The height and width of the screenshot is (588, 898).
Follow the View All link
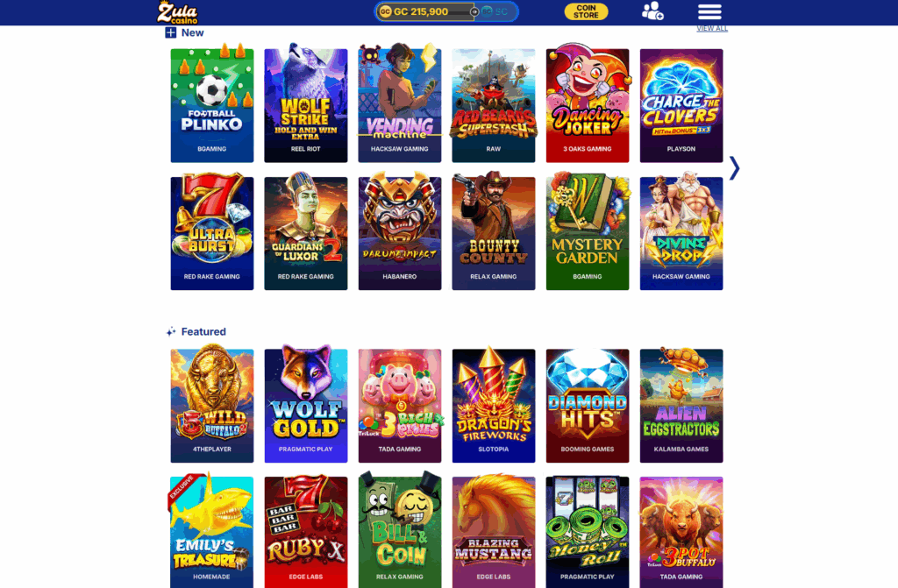(712, 29)
